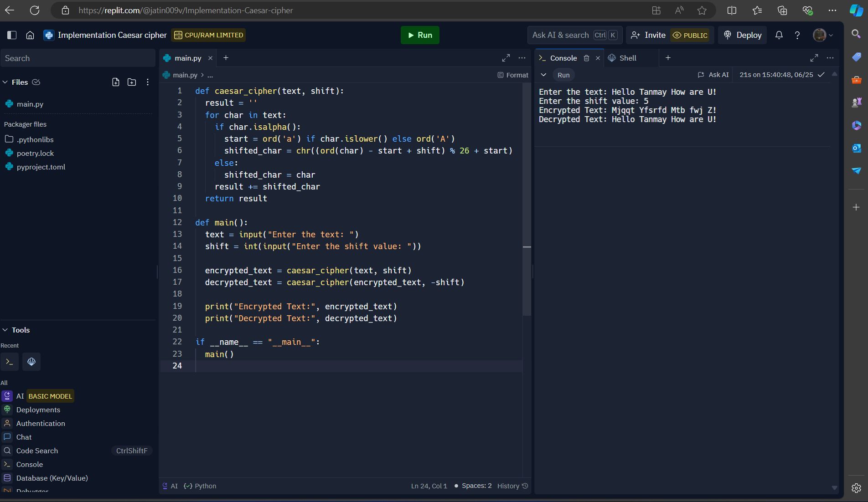The width and height of the screenshot is (868, 502).
Task: Collapse the Files section
Action: pyautogui.click(x=5, y=82)
